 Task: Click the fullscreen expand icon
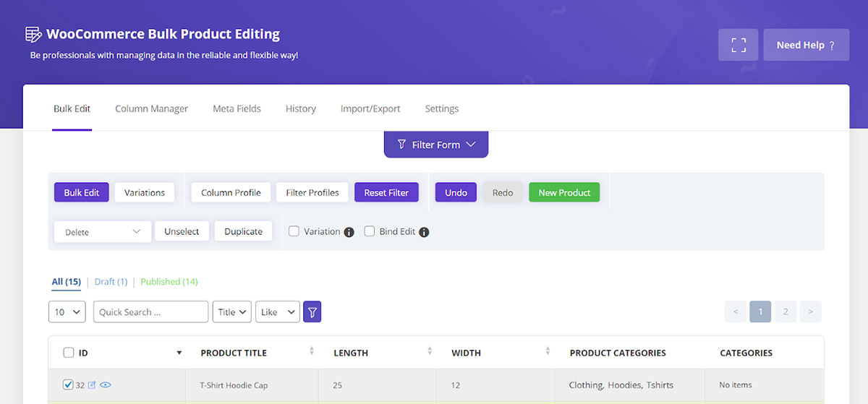[738, 45]
